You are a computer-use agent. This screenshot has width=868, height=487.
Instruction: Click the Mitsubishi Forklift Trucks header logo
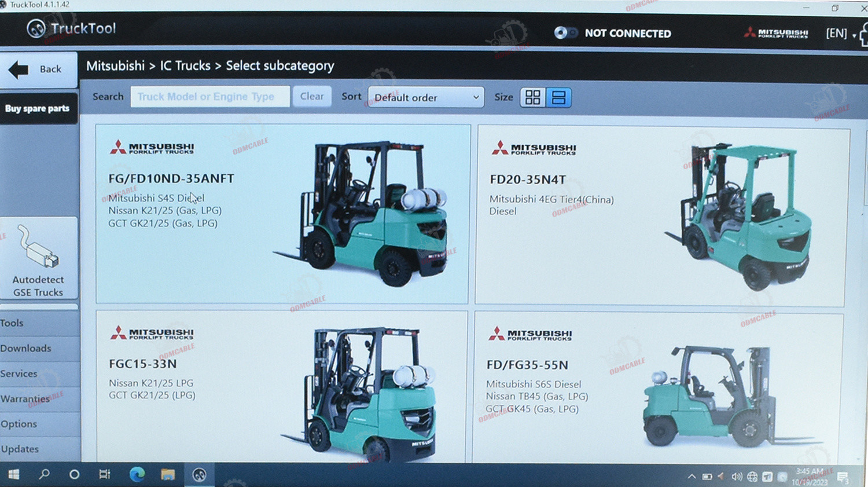(776, 32)
